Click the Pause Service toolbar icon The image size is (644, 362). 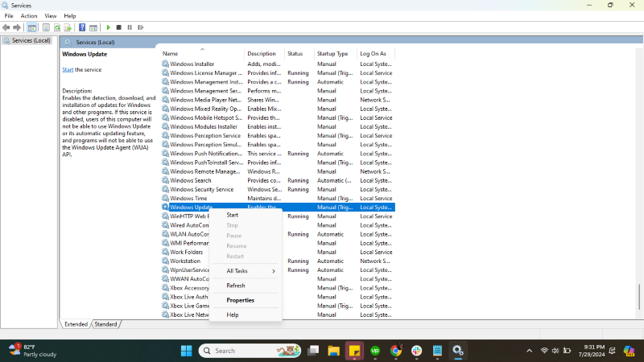pyautogui.click(x=130, y=27)
